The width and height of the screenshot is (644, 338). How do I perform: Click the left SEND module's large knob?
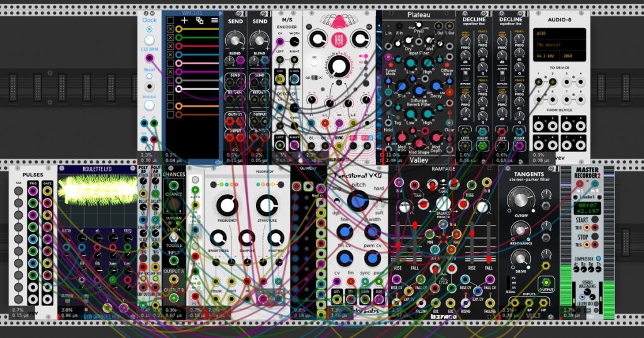click(235, 40)
